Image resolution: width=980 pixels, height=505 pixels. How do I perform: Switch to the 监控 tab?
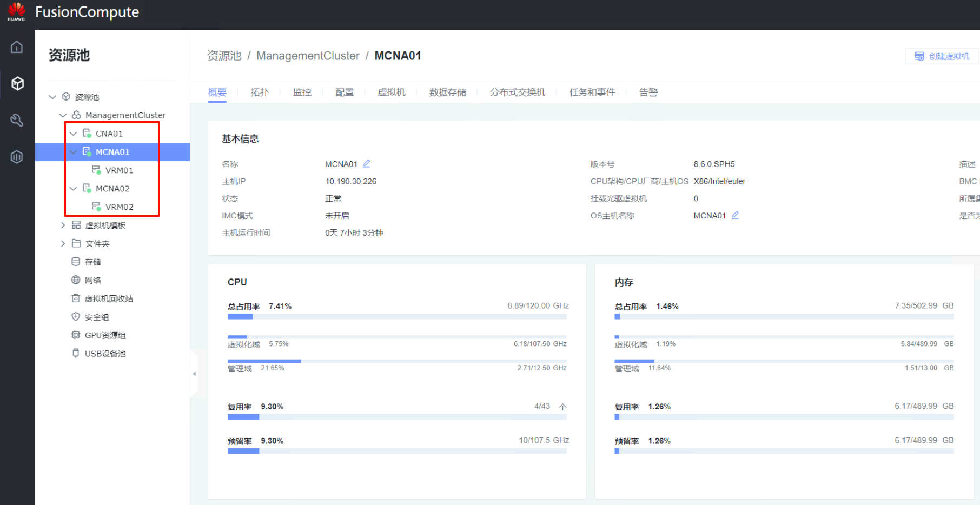[302, 92]
